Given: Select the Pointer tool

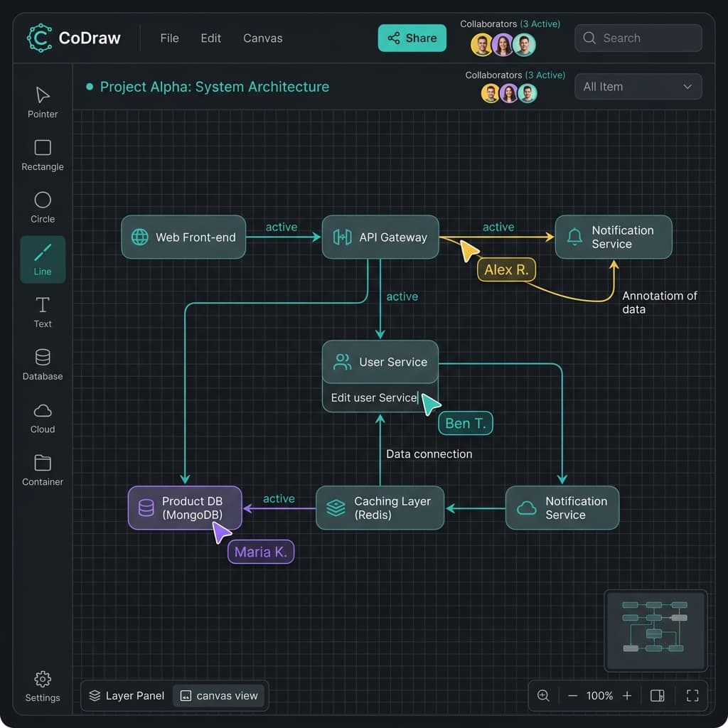Looking at the screenshot, I should [42, 102].
